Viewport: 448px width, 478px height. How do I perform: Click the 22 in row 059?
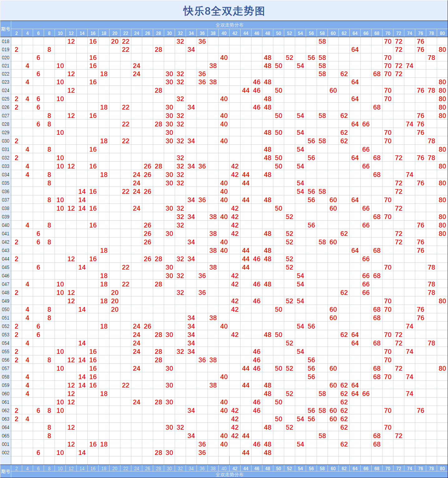(x=126, y=385)
